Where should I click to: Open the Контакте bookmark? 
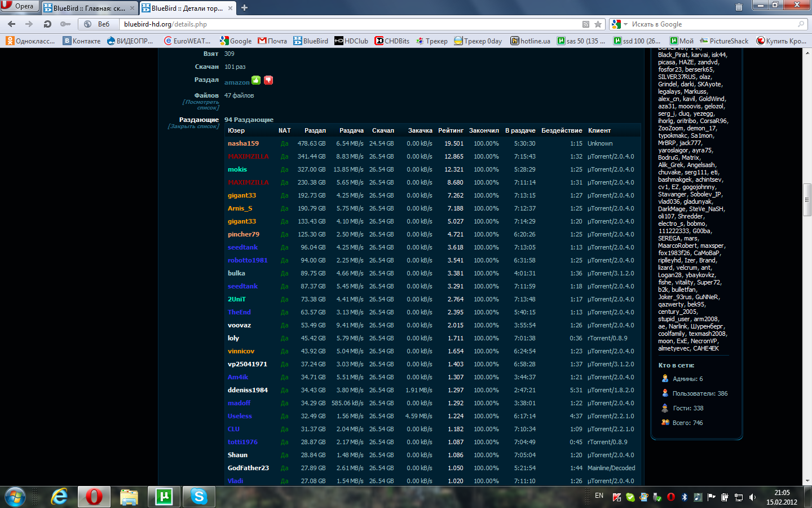[x=82, y=41]
